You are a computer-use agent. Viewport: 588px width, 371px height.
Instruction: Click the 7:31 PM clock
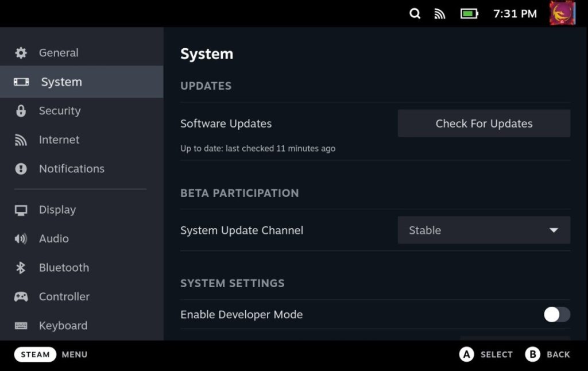coord(515,14)
